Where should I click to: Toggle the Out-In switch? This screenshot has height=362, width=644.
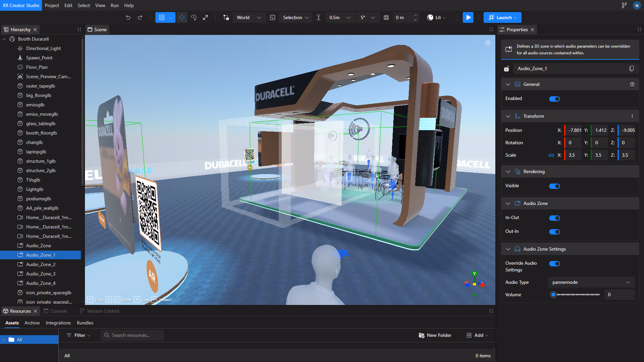click(554, 231)
